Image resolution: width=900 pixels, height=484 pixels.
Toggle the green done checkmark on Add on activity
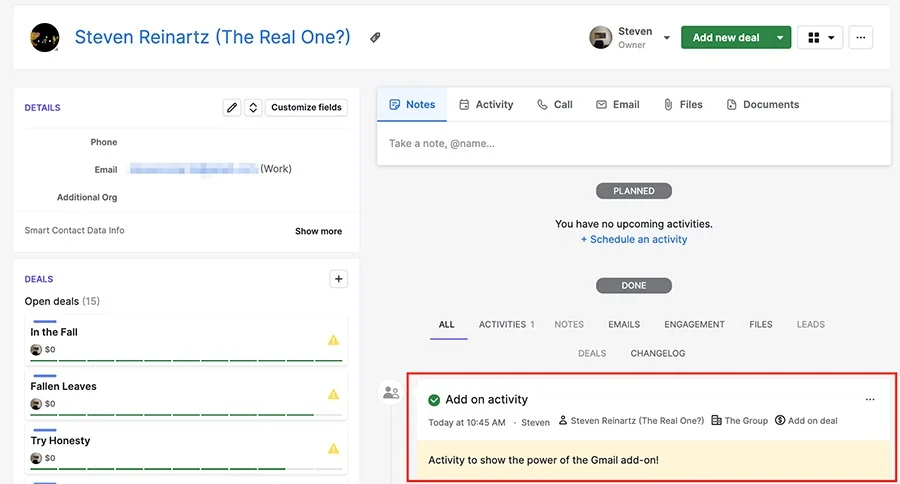pos(434,400)
